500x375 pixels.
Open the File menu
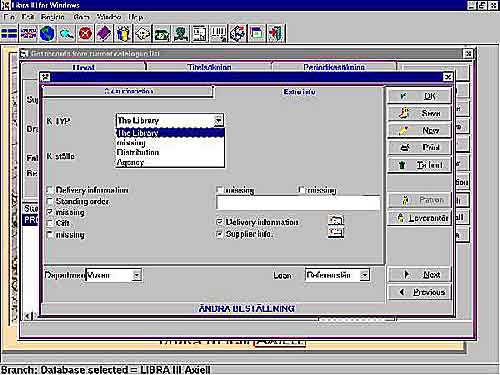point(9,17)
